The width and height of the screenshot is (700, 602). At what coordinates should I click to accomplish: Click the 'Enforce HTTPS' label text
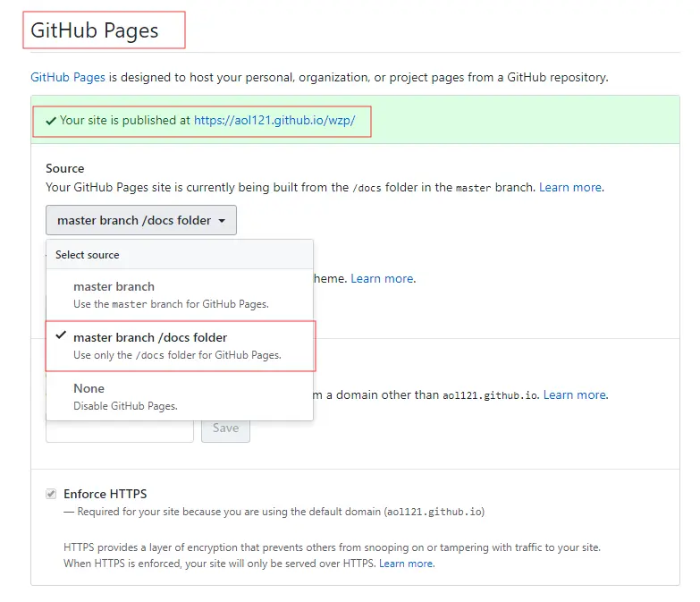[105, 494]
